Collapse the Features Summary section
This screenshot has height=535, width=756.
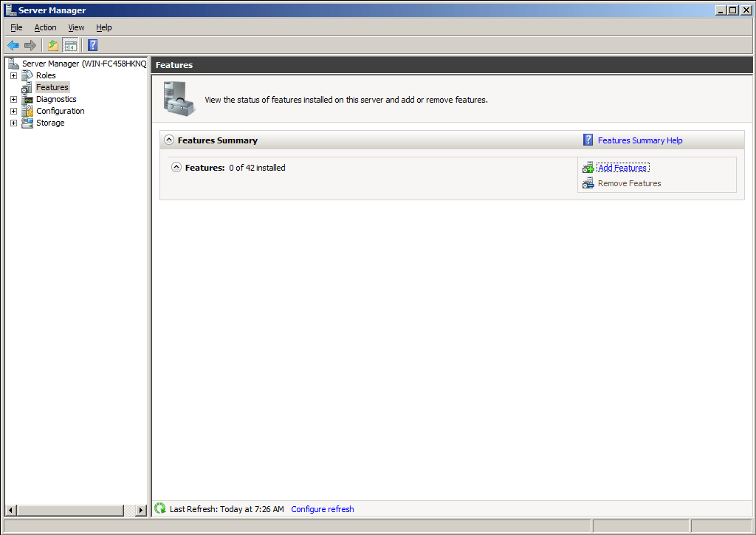(169, 140)
